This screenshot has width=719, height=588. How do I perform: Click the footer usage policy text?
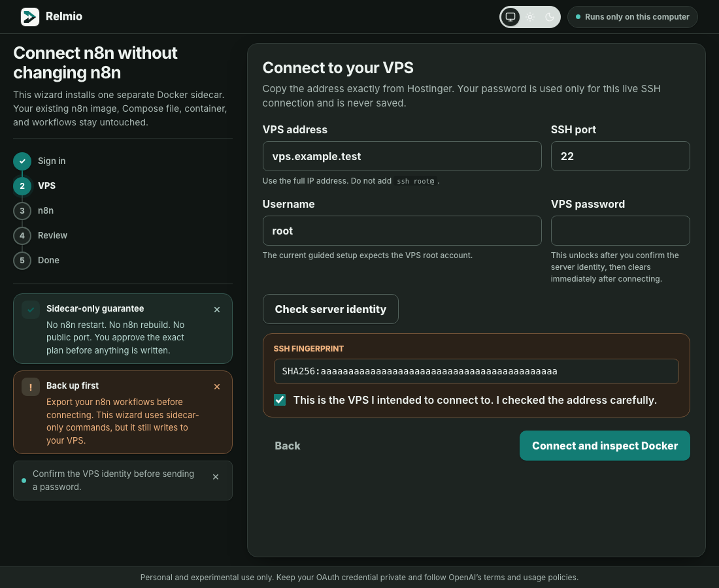(x=359, y=578)
